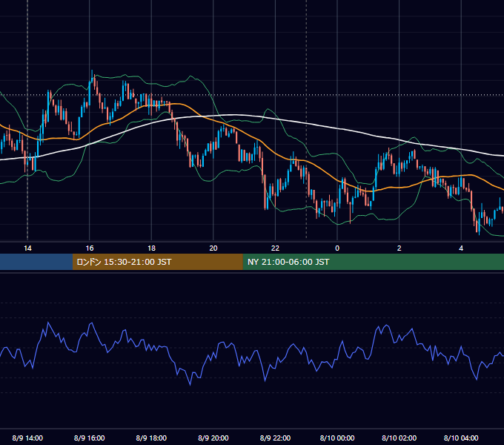
Task: Click the 22 hour label on the time axis
Action: click(x=275, y=248)
